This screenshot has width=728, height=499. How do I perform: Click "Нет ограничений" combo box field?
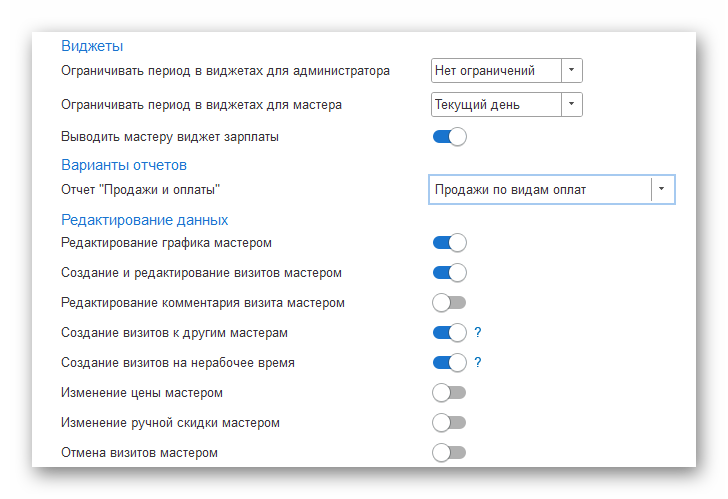[495, 71]
